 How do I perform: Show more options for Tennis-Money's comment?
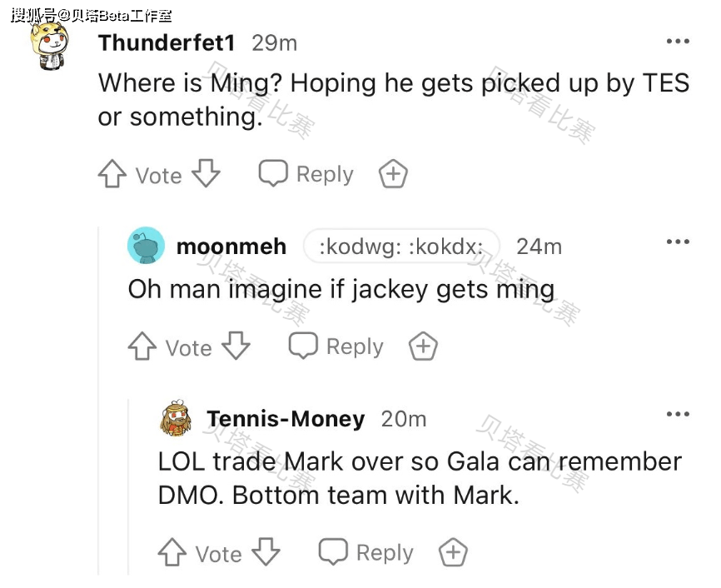[677, 414]
